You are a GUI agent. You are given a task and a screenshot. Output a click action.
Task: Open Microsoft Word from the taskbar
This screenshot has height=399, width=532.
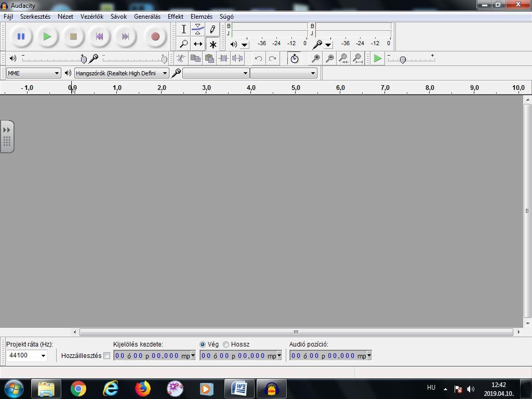point(239,389)
